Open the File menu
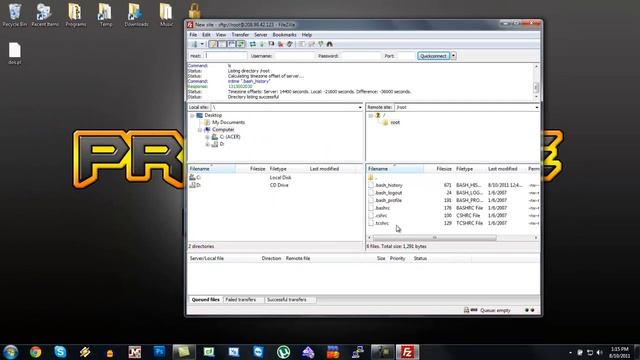Image resolution: width=640 pixels, height=360 pixels. click(193, 35)
